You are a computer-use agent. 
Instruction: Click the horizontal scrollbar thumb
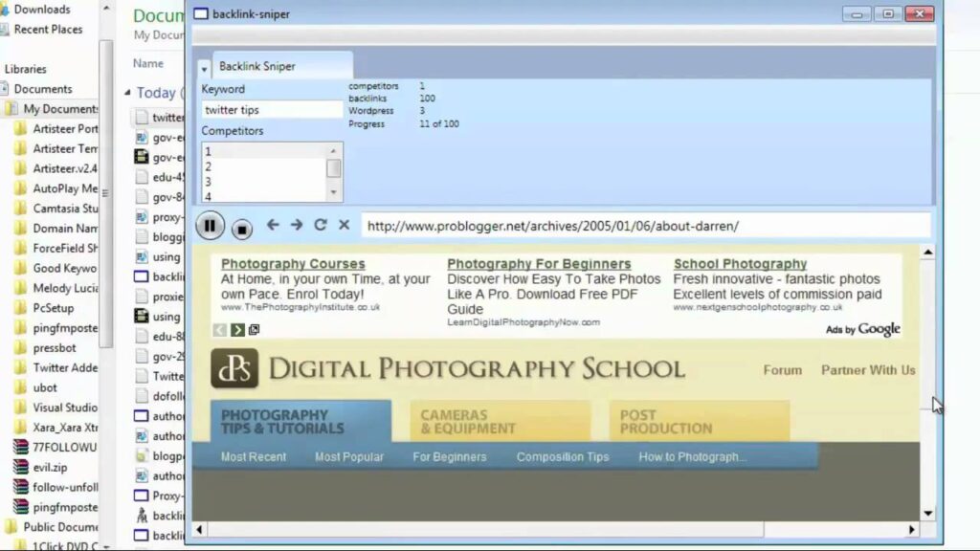pyautogui.click(x=485, y=530)
